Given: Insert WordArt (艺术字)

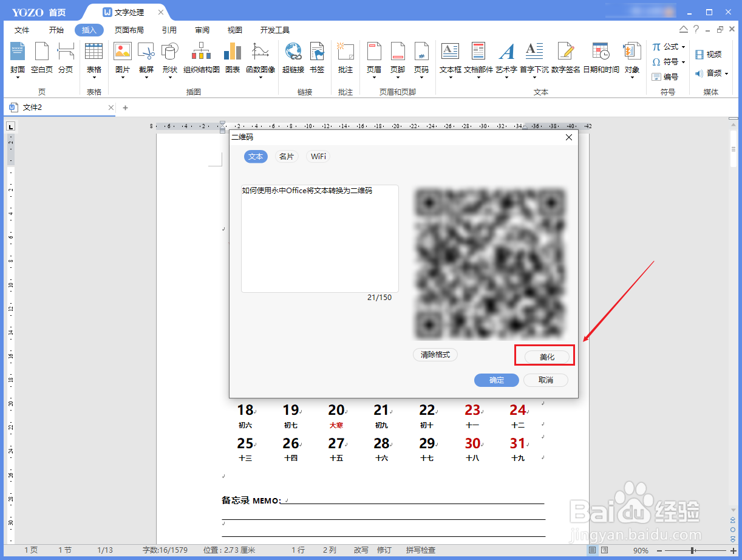Looking at the screenshot, I should (506, 60).
